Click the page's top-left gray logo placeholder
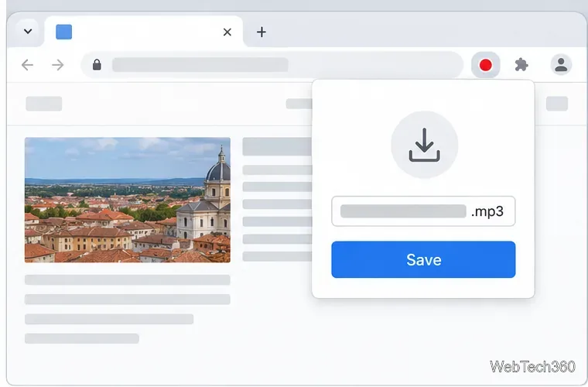Image resolution: width=588 pixels, height=387 pixels. click(44, 104)
